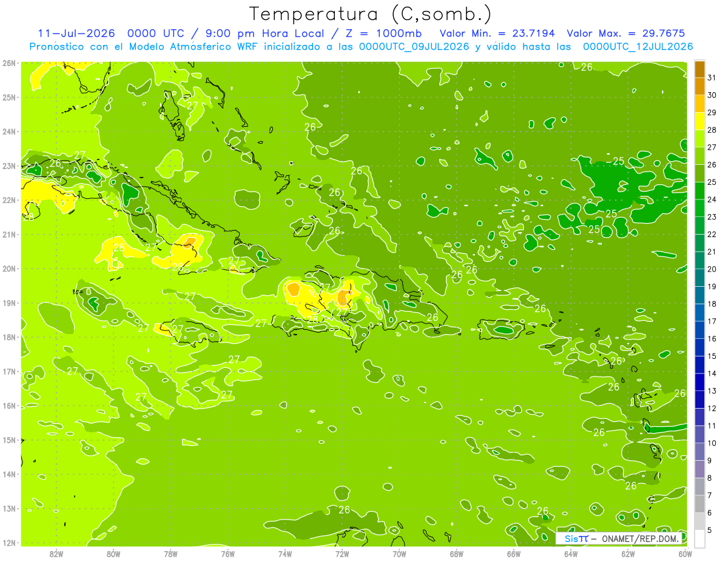This screenshot has height=562, width=728.
Task: Click the "24N" latitude axis label
Action: [x=9, y=132]
